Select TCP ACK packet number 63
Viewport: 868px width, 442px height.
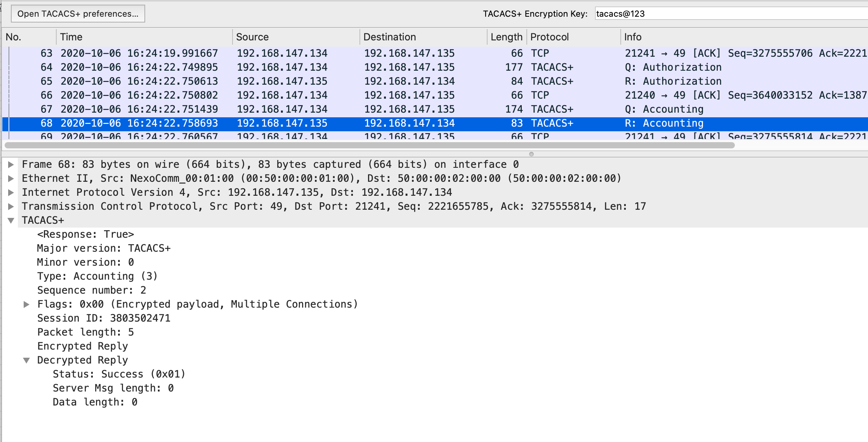[x=388, y=53]
